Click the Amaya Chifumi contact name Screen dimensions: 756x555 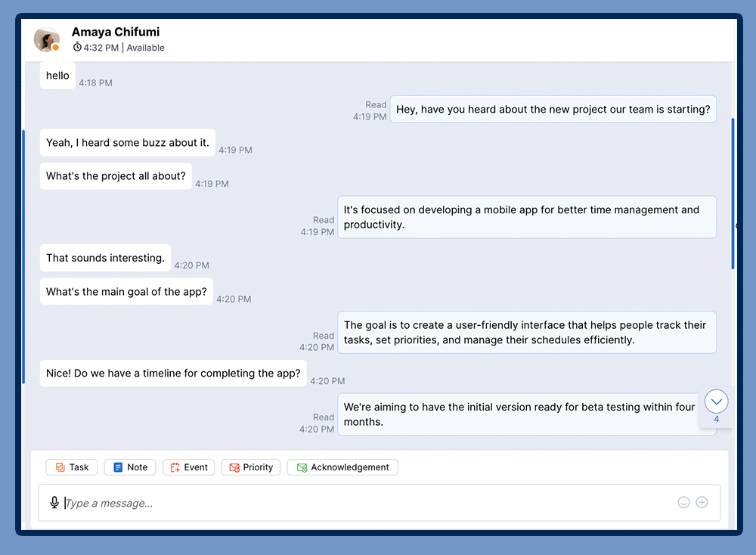[x=116, y=32]
